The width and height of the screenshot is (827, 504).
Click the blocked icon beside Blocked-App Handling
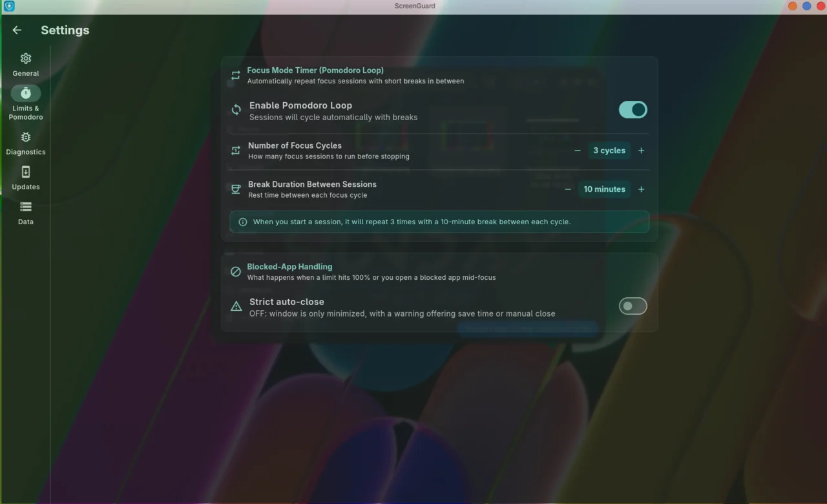pos(236,271)
